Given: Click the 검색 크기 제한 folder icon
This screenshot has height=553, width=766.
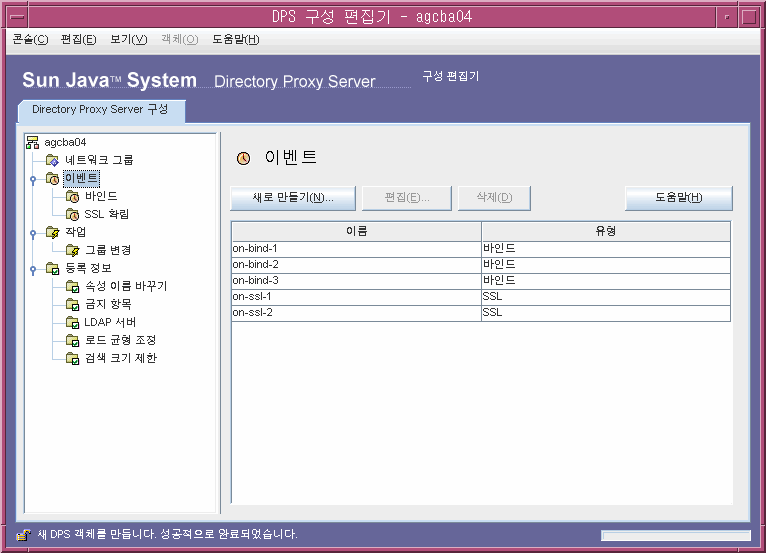Looking at the screenshot, I should [72, 358].
